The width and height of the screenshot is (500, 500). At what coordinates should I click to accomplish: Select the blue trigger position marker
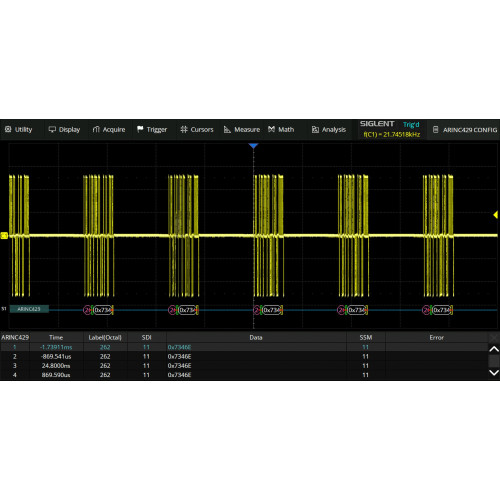click(x=253, y=146)
